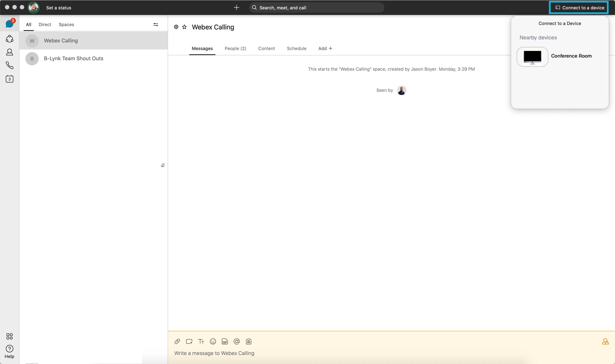
Task: Open the Messaging chat bubble icon
Action: pos(9,24)
